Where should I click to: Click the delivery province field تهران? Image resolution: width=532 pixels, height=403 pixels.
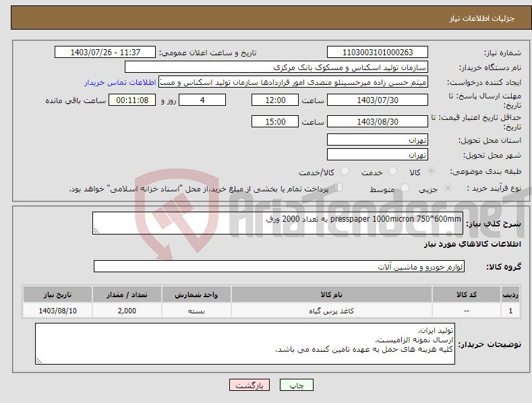point(378,139)
